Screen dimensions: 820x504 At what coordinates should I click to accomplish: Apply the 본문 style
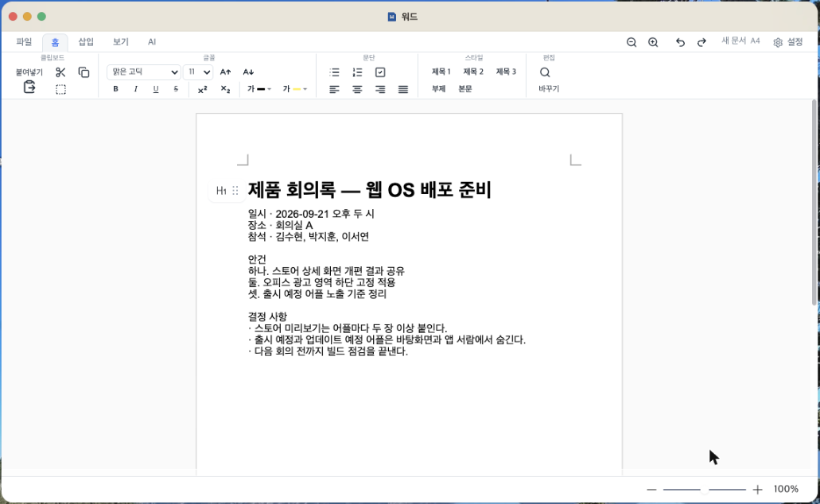coord(465,89)
